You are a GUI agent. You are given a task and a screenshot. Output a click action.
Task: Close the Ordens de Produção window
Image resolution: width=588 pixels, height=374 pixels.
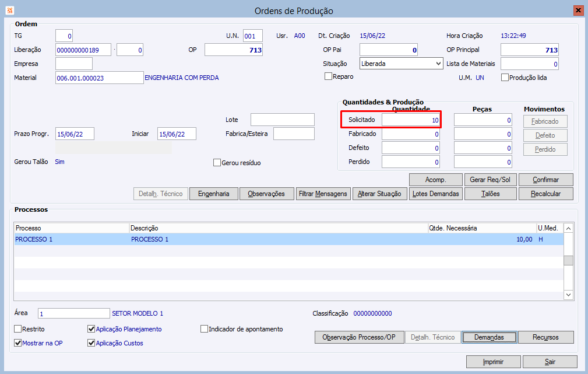(x=578, y=11)
